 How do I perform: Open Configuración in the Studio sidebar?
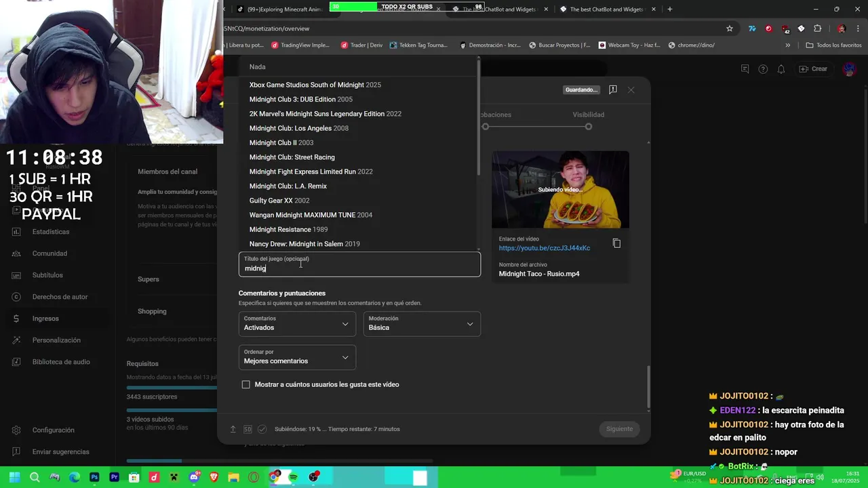coord(53,430)
